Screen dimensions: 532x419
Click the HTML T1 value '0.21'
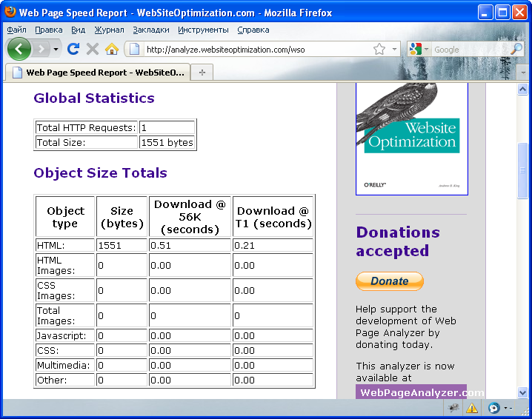tap(273, 245)
